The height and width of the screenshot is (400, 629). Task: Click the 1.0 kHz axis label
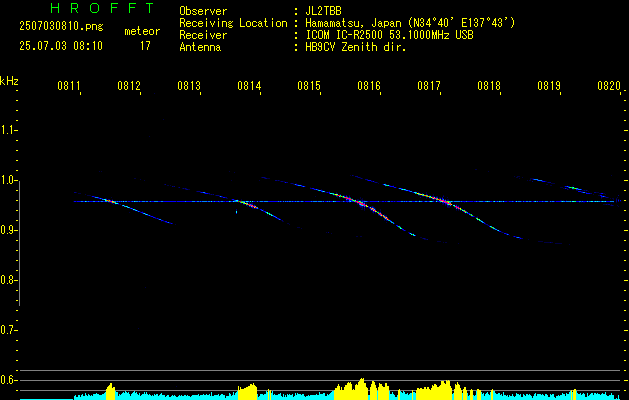click(x=8, y=180)
